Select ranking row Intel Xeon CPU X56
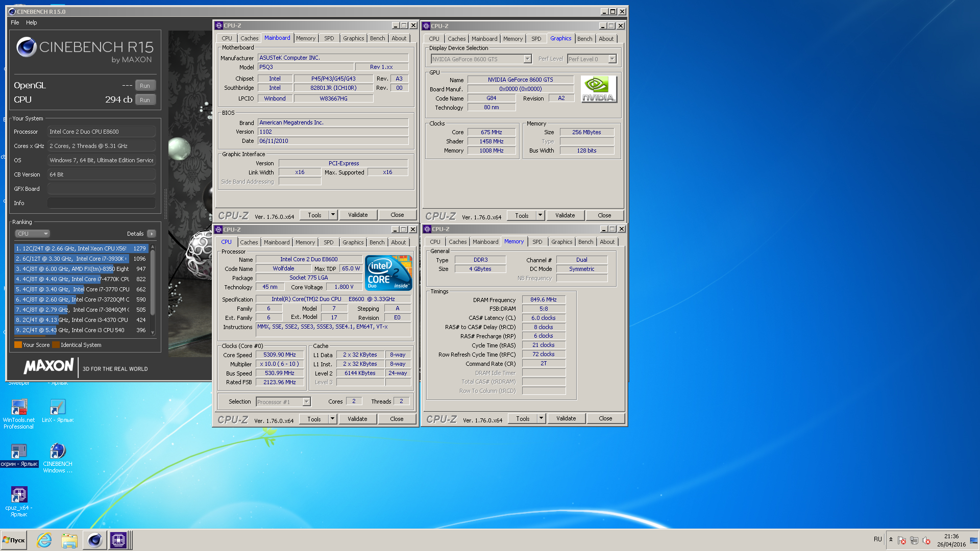Viewport: 980px width, 551px height. [82, 248]
